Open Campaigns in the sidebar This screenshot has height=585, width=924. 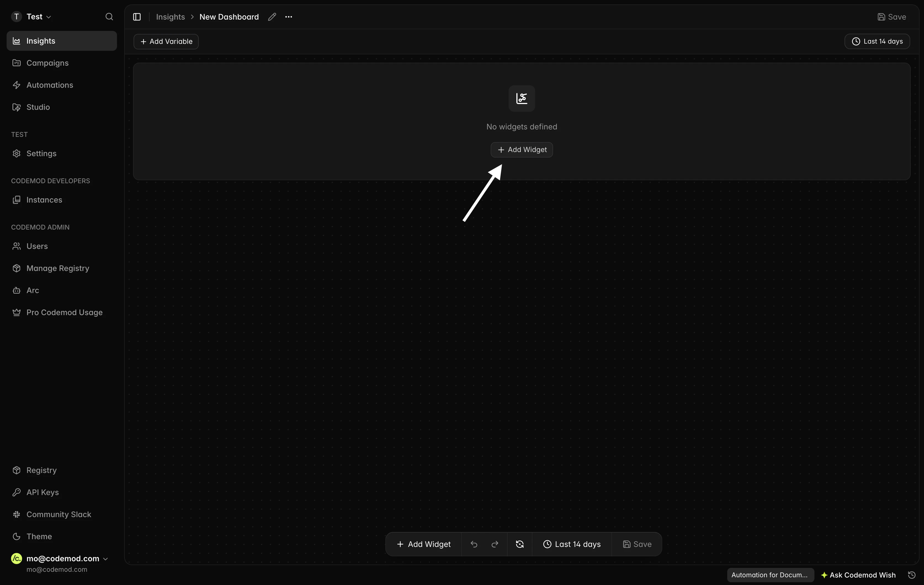point(62,63)
